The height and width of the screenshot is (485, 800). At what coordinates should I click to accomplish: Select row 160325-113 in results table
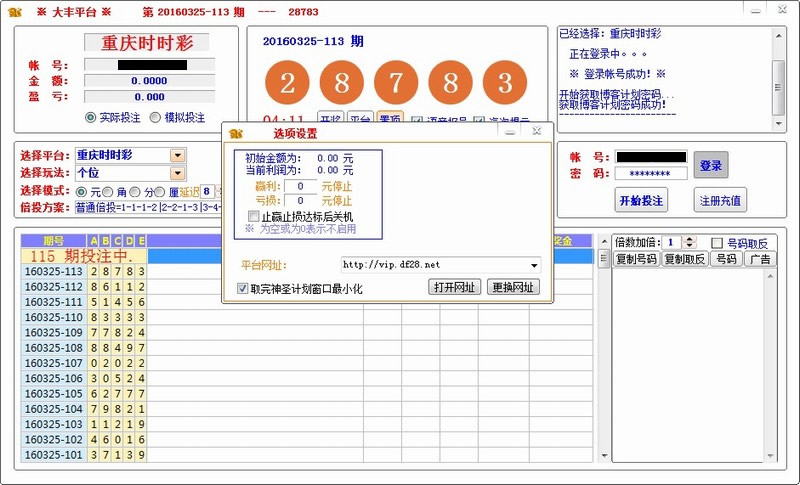(x=306, y=271)
